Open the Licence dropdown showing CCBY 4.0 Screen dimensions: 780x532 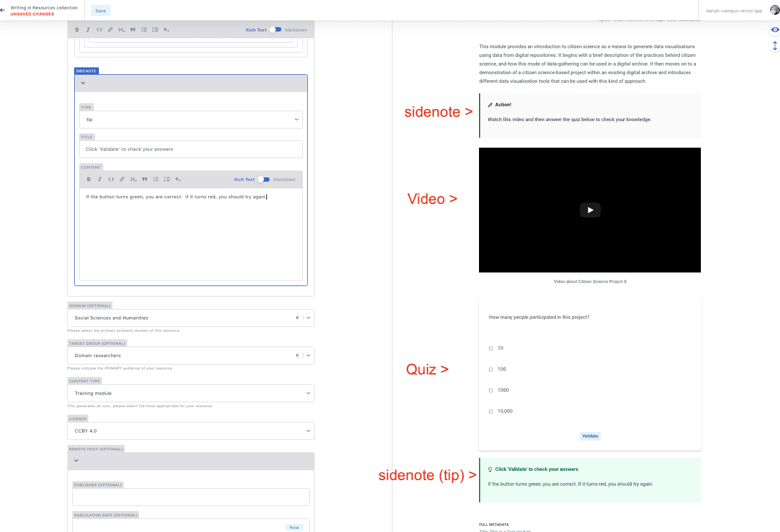point(190,431)
